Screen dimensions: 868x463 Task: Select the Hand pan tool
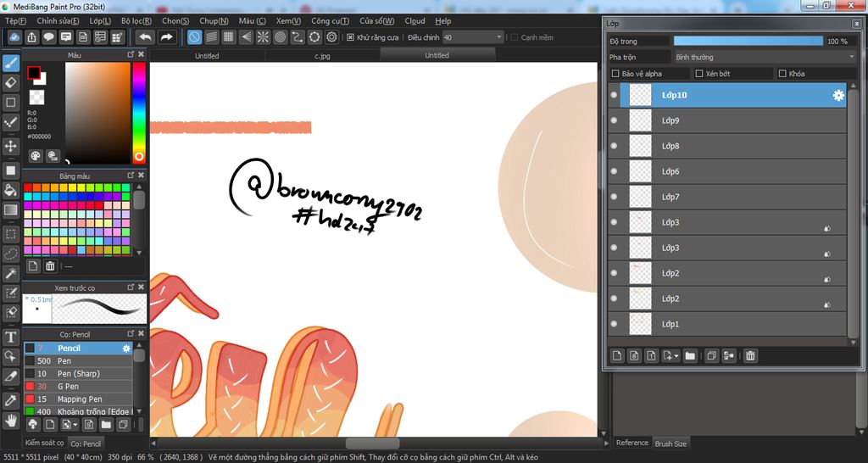[10, 420]
